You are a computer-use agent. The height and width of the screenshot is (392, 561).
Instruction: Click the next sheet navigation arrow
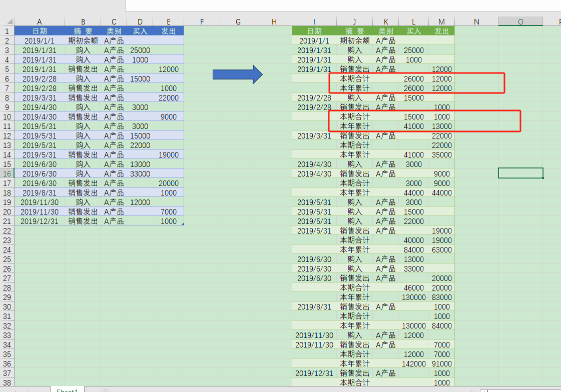click(29, 389)
